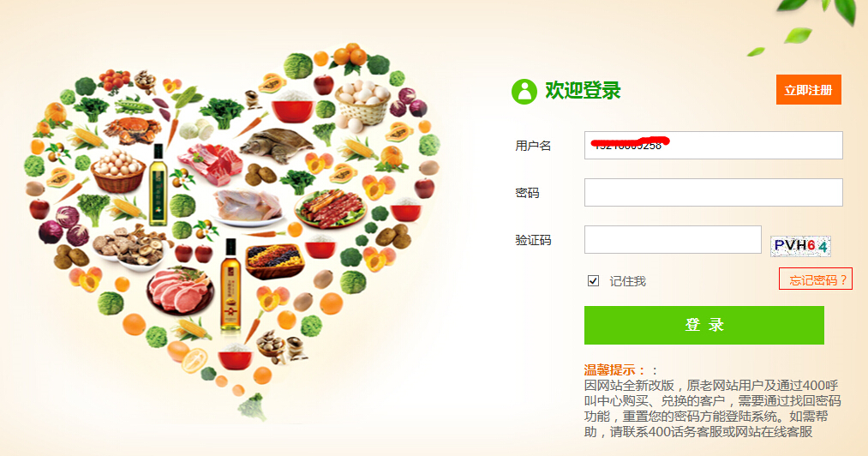Toggle the 记住我 checkbox
868x456 pixels.
coord(594,281)
